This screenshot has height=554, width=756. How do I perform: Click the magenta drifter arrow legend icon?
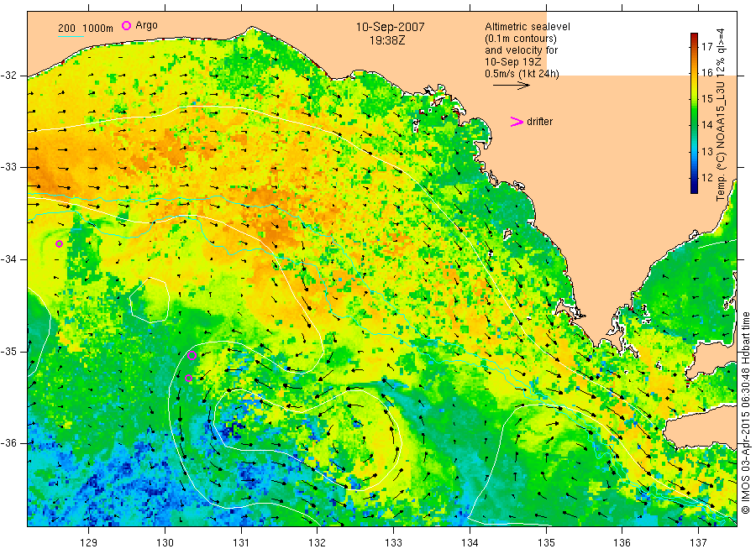517,122
